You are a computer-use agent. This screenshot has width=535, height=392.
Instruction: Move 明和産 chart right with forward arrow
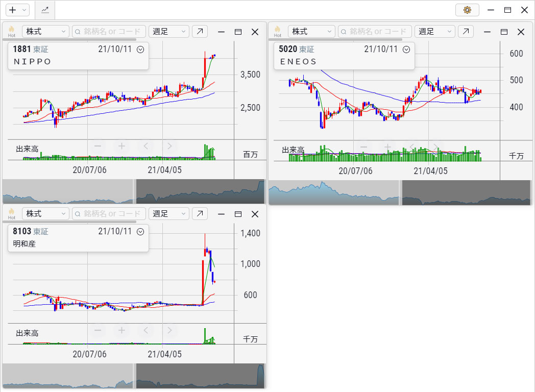169,330
